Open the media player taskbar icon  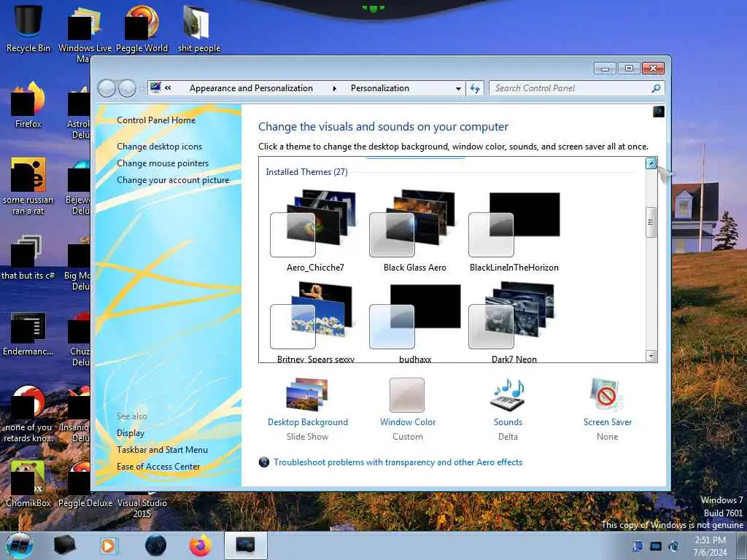coord(109,545)
